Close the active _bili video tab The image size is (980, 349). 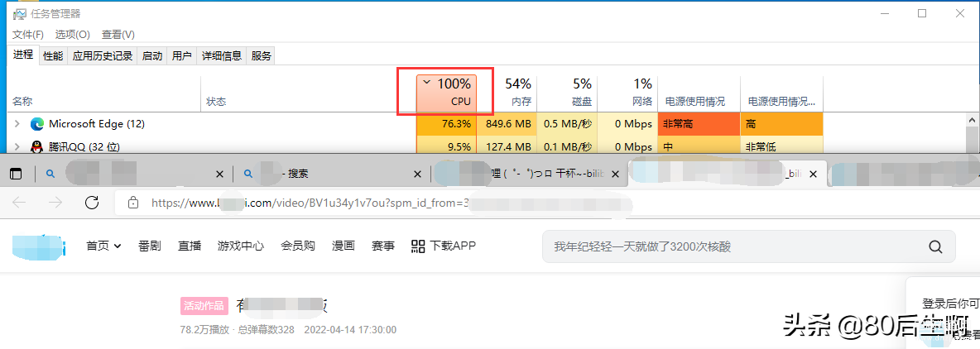point(813,174)
